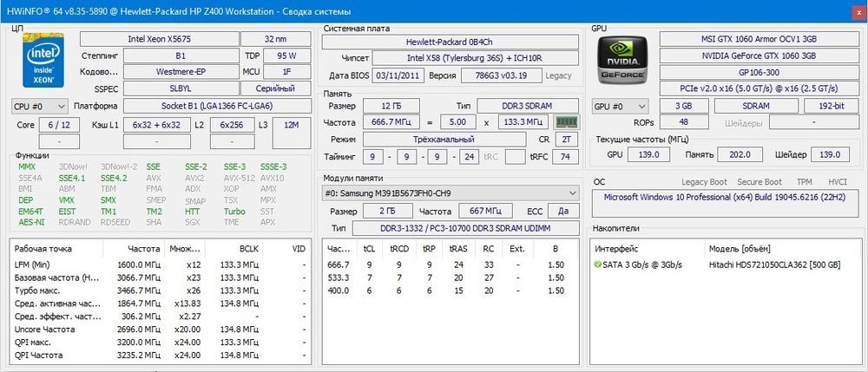
Task: Click the Secure Boot indicator label
Action: (759, 182)
